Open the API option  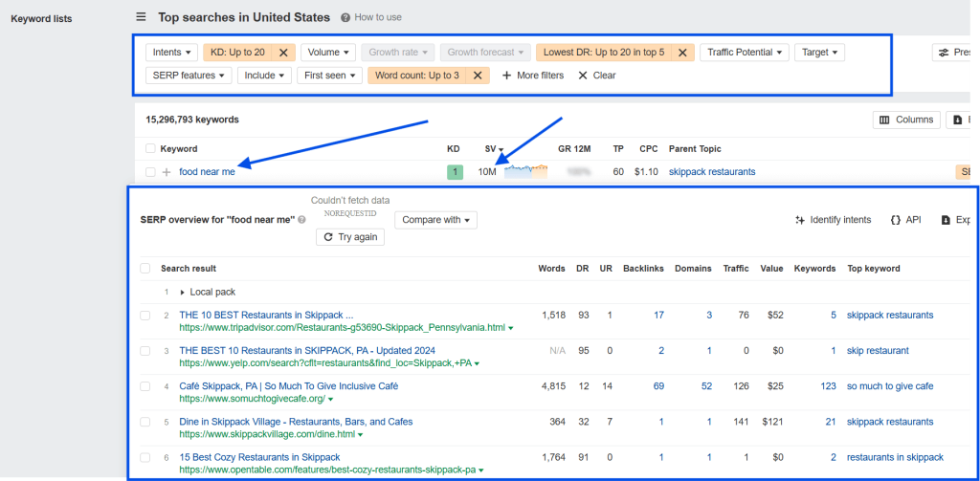905,220
